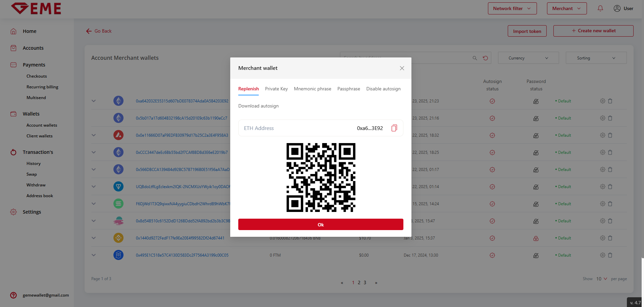The width and height of the screenshot is (644, 307).
Task: Click the GEME logo
Action: click(x=36, y=9)
